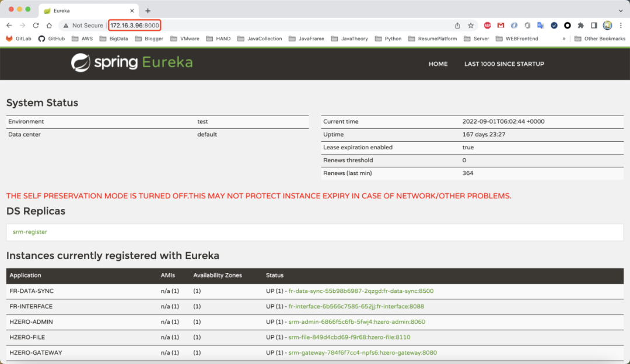Open the Gmail extension icon
Viewport: 630px width, 364px height.
(501, 25)
